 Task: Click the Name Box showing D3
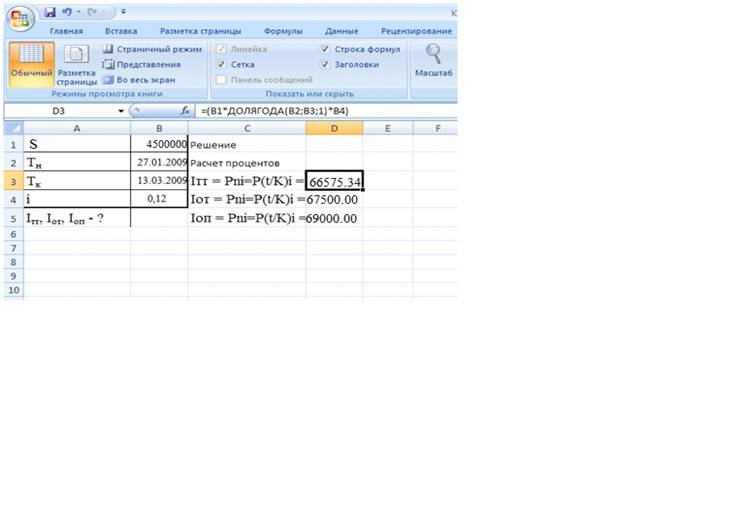58,111
